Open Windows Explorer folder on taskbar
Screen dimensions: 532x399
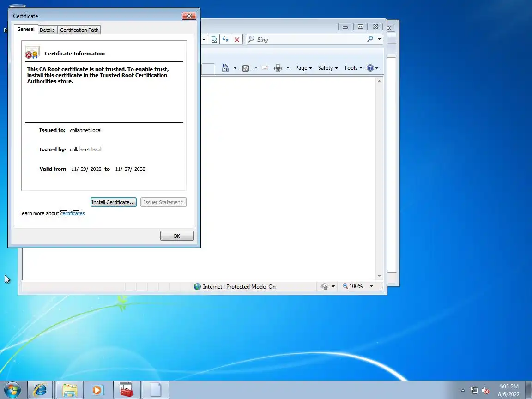pos(70,390)
